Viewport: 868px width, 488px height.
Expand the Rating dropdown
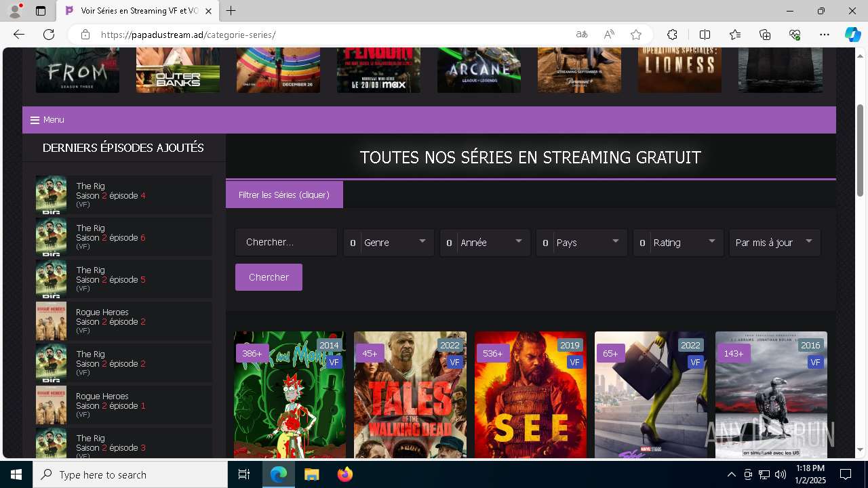point(678,243)
